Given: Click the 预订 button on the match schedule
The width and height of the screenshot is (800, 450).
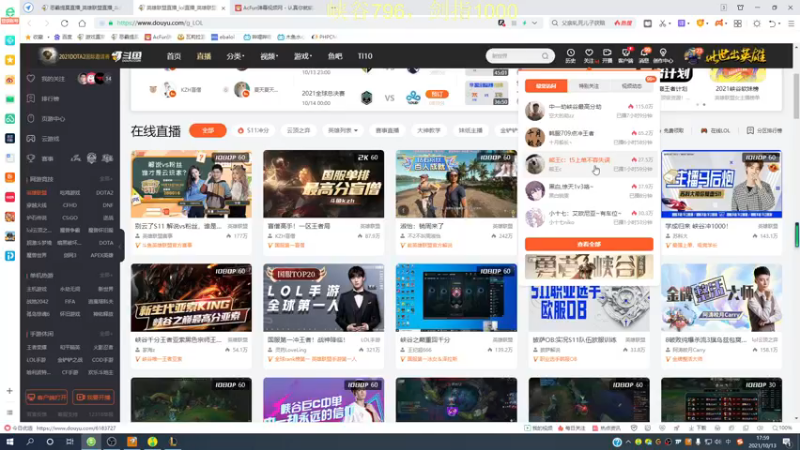Looking at the screenshot, I should (x=437, y=94).
